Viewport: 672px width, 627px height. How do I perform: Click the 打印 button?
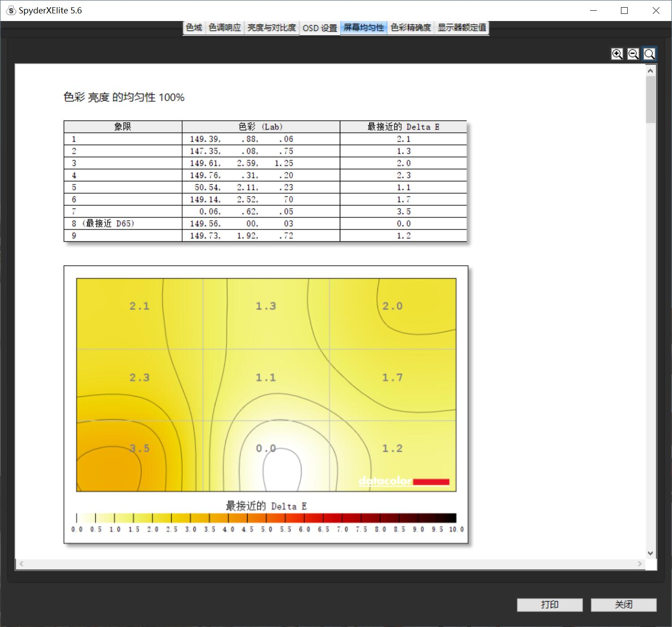[x=550, y=605]
